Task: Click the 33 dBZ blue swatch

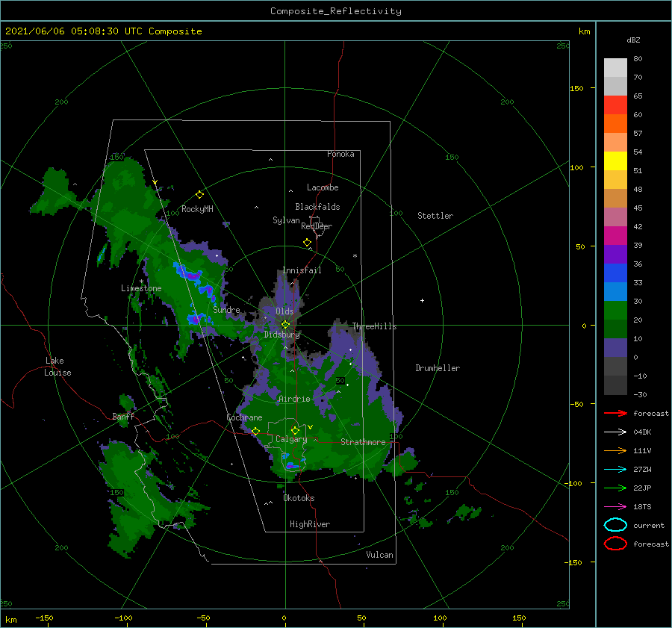Action: [x=615, y=273]
